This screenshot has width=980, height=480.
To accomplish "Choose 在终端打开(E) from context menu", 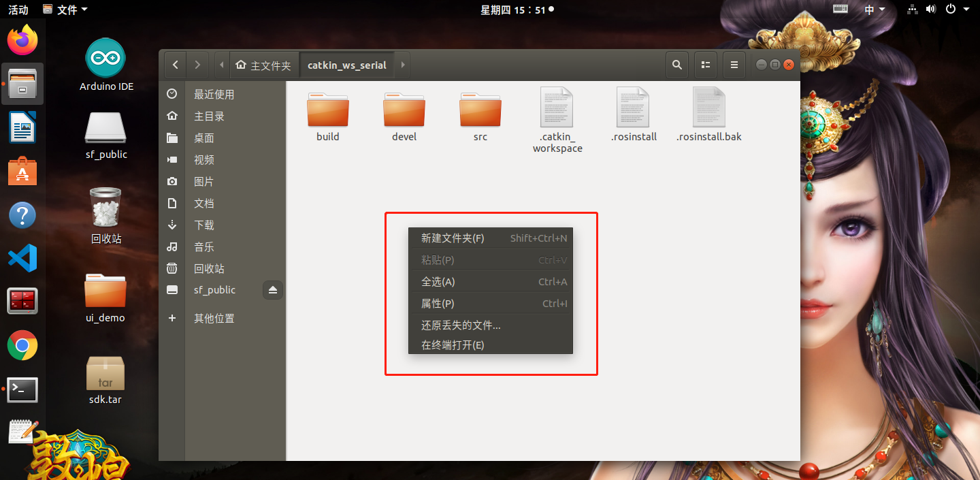I will coord(491,345).
